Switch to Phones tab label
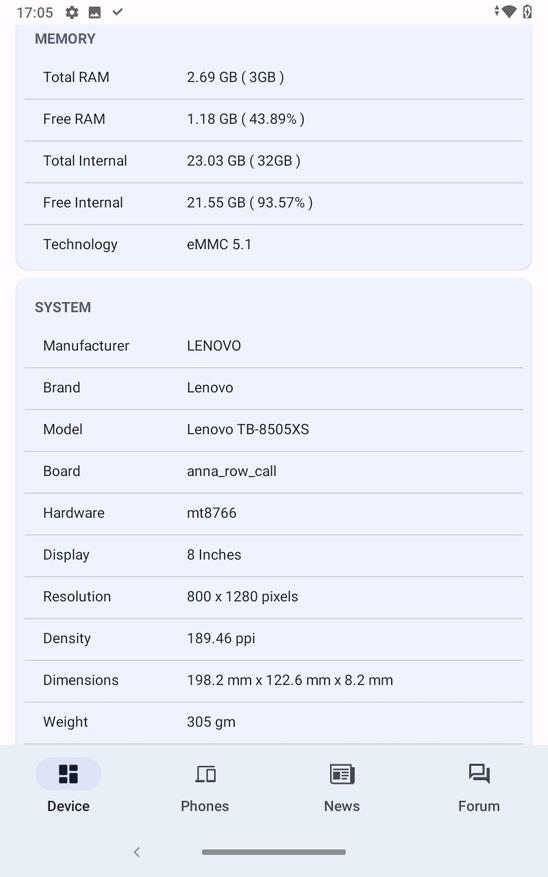Image resolution: width=548 pixels, height=877 pixels. (x=205, y=806)
